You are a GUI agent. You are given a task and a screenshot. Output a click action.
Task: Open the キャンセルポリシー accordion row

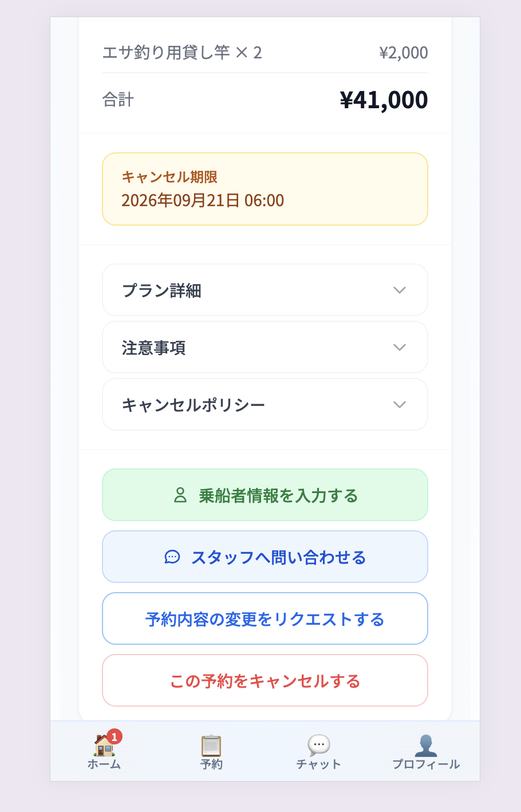tap(265, 404)
